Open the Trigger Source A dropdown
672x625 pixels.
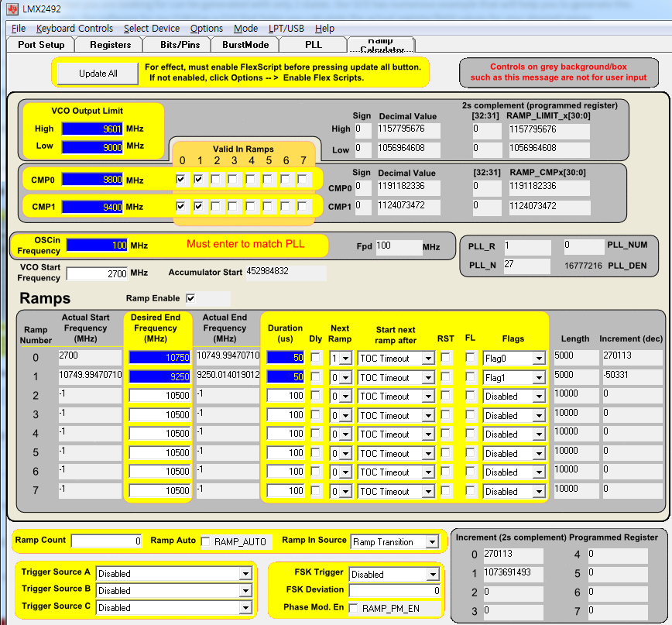173,573
